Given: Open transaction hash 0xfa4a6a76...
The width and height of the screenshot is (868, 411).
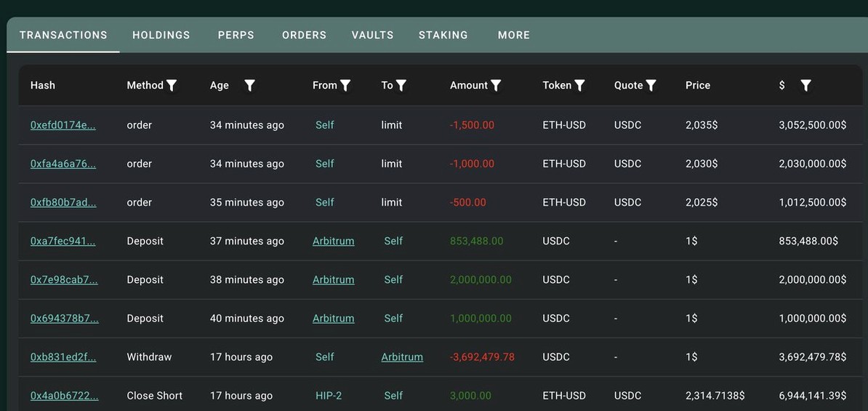Looking at the screenshot, I should coord(63,164).
